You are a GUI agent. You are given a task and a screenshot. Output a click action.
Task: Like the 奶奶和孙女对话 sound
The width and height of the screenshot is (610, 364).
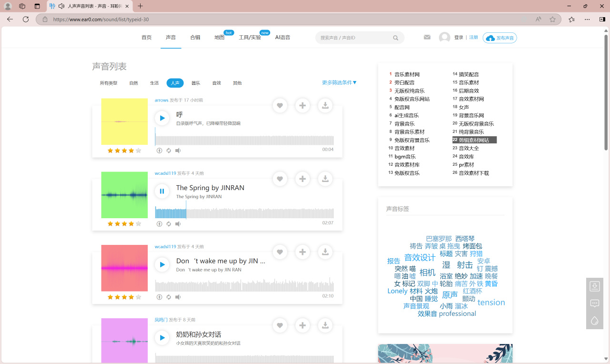click(x=280, y=326)
